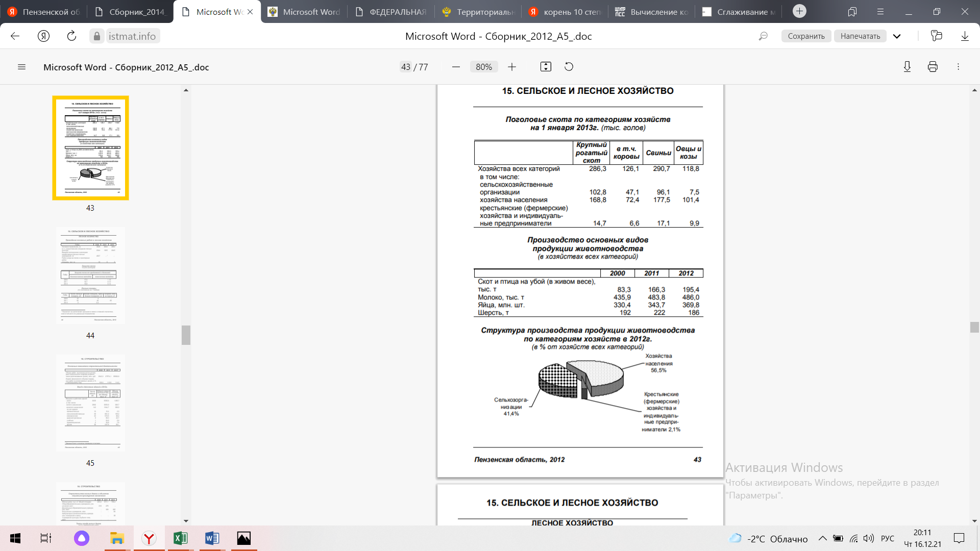Open File Explorer from the taskbar
The image size is (980, 551).
tap(117, 538)
